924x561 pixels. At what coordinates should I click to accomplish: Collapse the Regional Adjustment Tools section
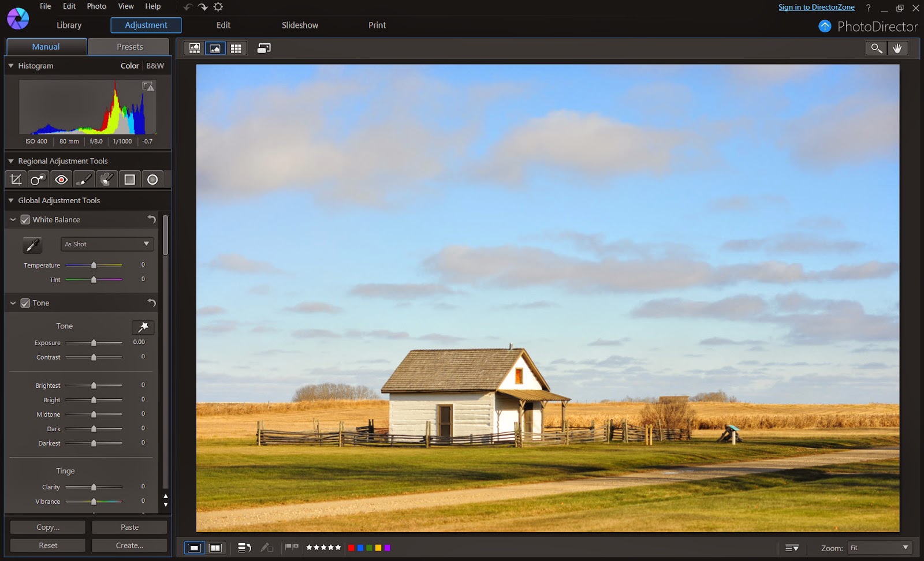(x=10, y=161)
